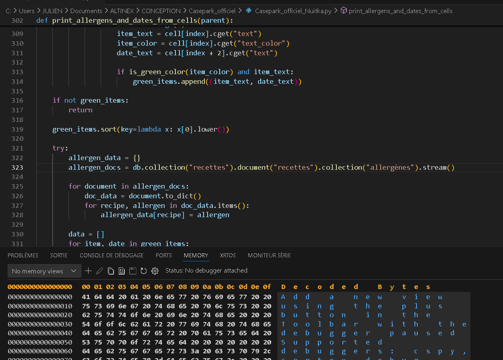Click the copy memory view icon
Viewport: 503px width, 360px height.
click(x=111, y=271)
